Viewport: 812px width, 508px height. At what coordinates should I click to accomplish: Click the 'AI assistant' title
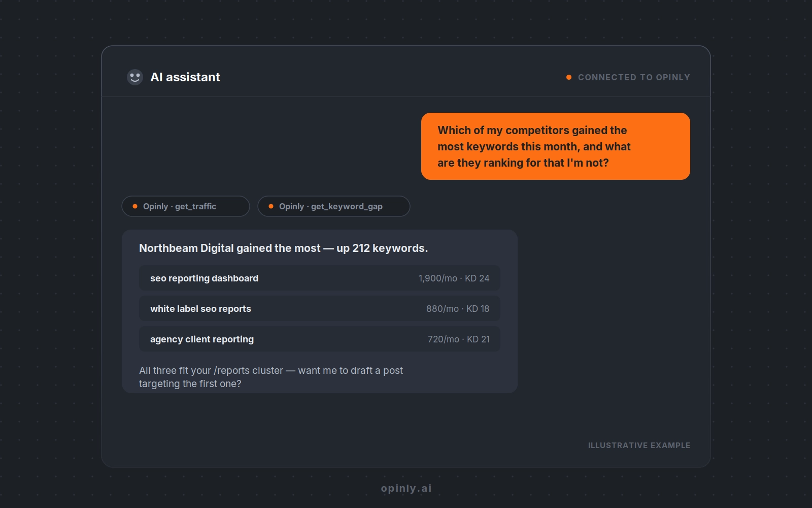tap(185, 77)
